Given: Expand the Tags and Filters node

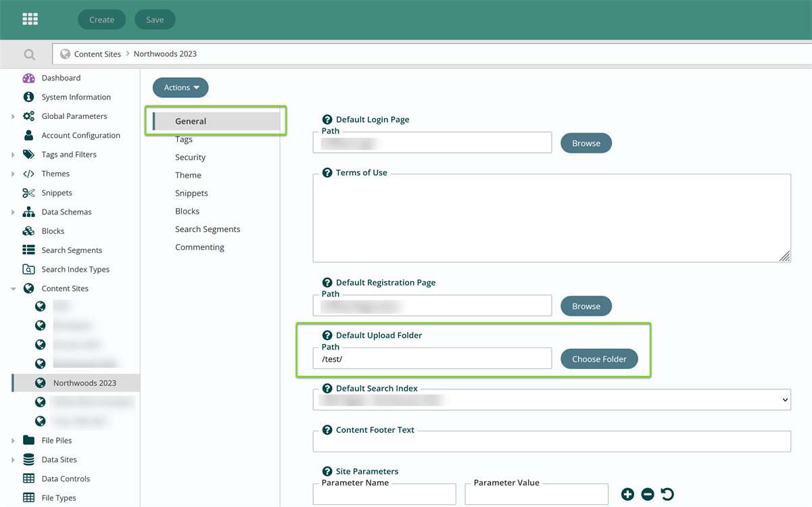Looking at the screenshot, I should [x=13, y=155].
